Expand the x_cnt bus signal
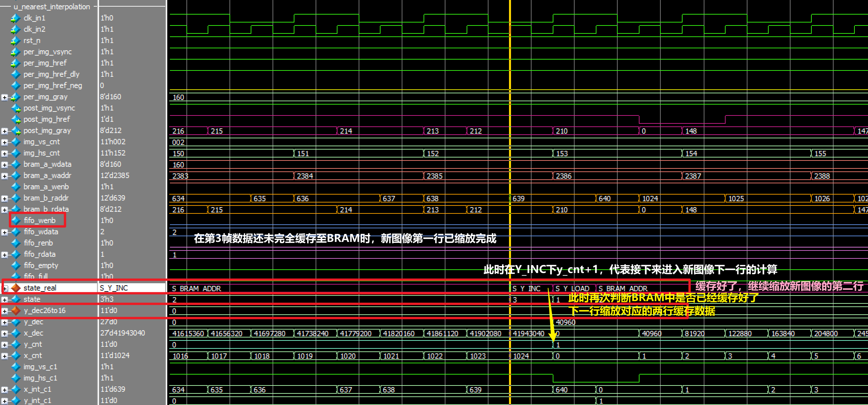The width and height of the screenshot is (868, 405). point(4,356)
